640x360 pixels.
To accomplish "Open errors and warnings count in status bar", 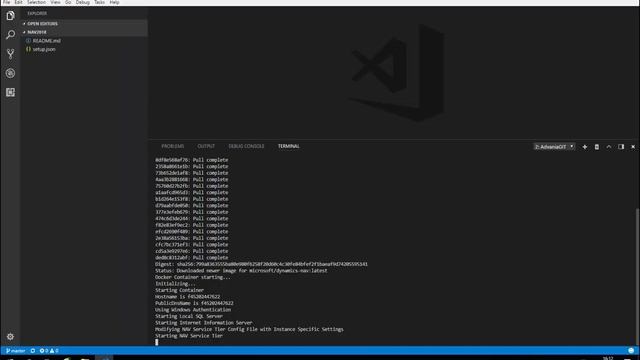I will [x=49, y=351].
